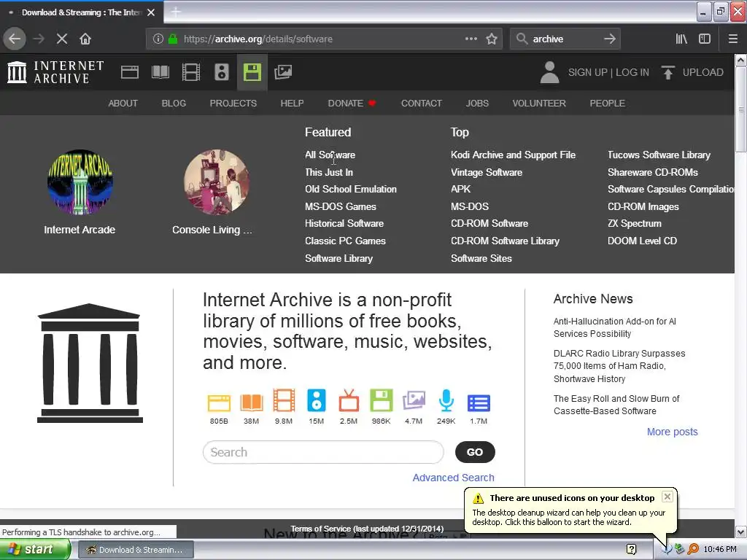Open the Images section icon
This screenshot has height=560, width=747.
[x=283, y=72]
